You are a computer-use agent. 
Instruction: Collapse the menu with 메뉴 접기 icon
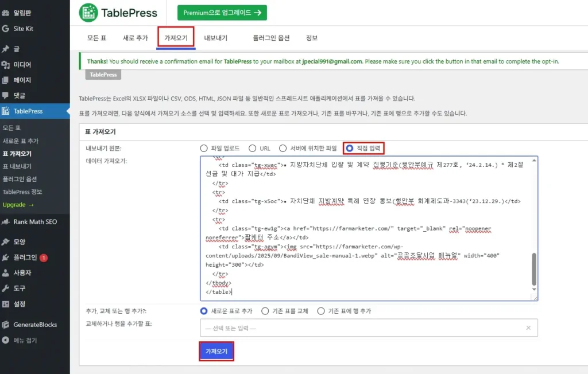[6, 340]
